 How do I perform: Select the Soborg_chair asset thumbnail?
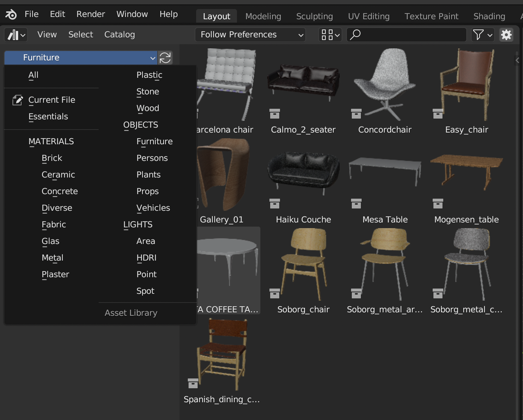[303, 264]
